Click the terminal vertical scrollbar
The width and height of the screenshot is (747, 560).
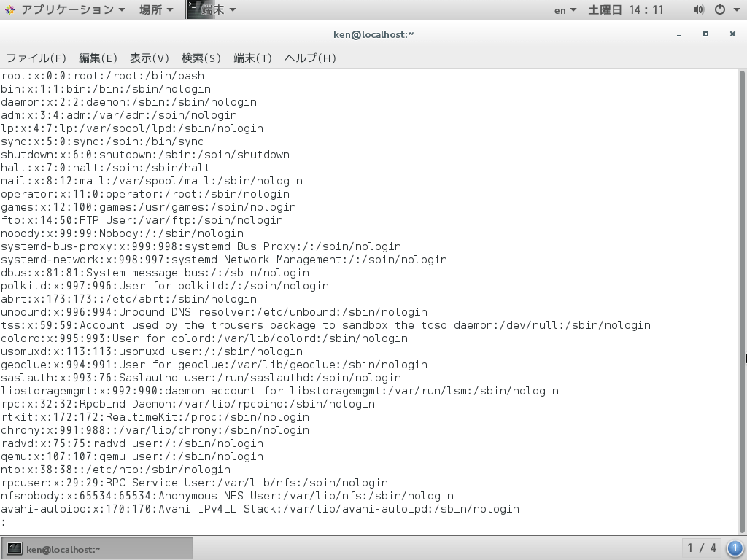coord(742,301)
